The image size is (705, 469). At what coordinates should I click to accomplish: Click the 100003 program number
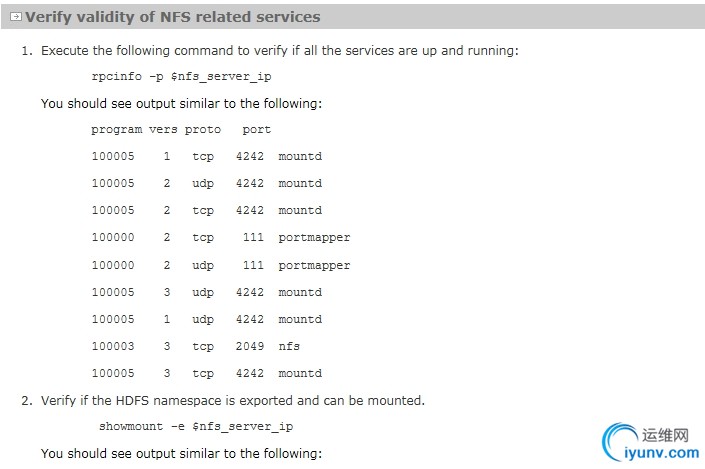(113, 346)
